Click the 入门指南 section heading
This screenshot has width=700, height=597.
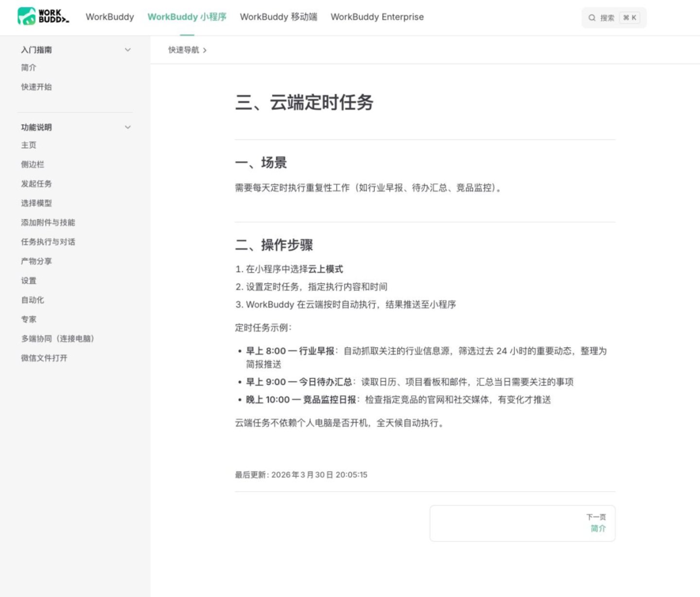[x=36, y=50]
